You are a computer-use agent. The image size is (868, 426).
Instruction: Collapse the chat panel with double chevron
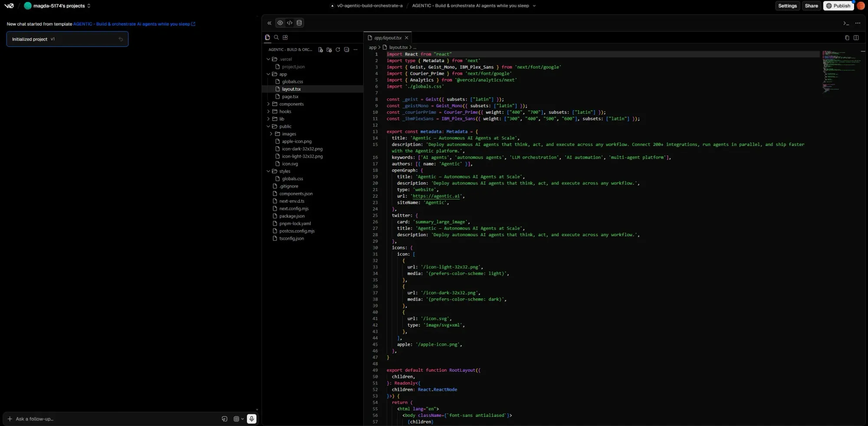269,23
